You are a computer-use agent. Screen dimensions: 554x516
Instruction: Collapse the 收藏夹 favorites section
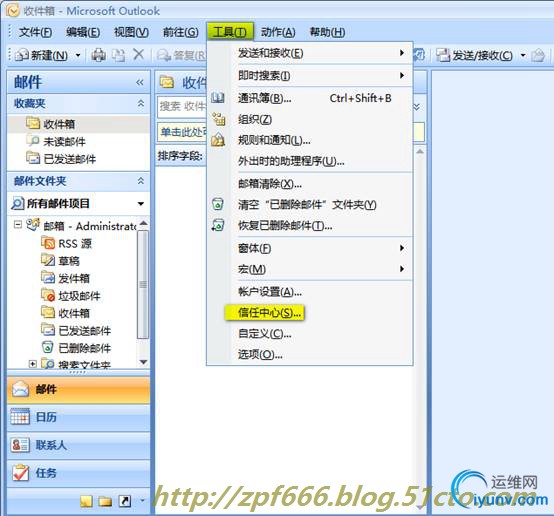[141, 103]
